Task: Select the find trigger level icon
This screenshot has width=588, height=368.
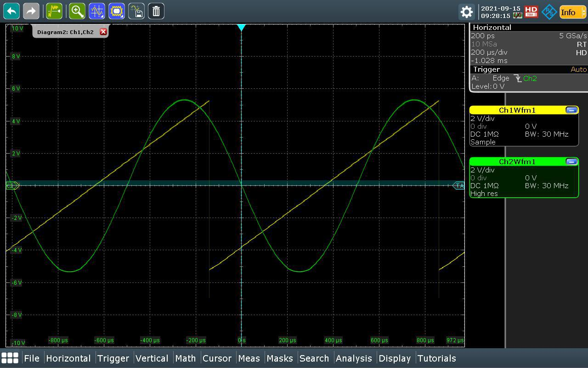Action: pos(54,11)
